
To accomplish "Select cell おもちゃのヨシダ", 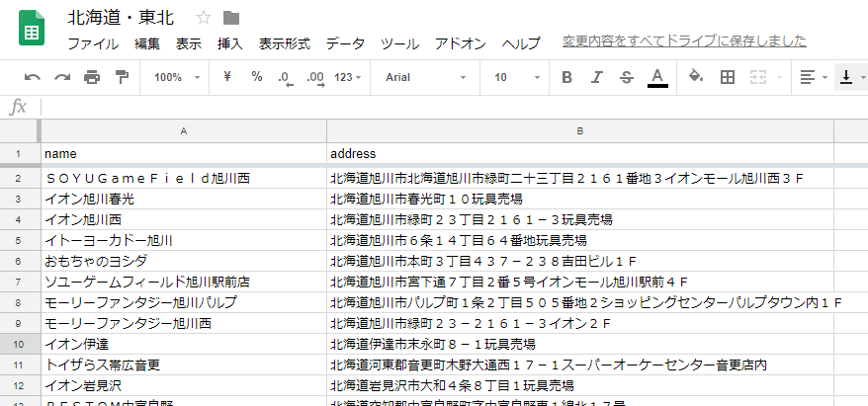I will 184,261.
